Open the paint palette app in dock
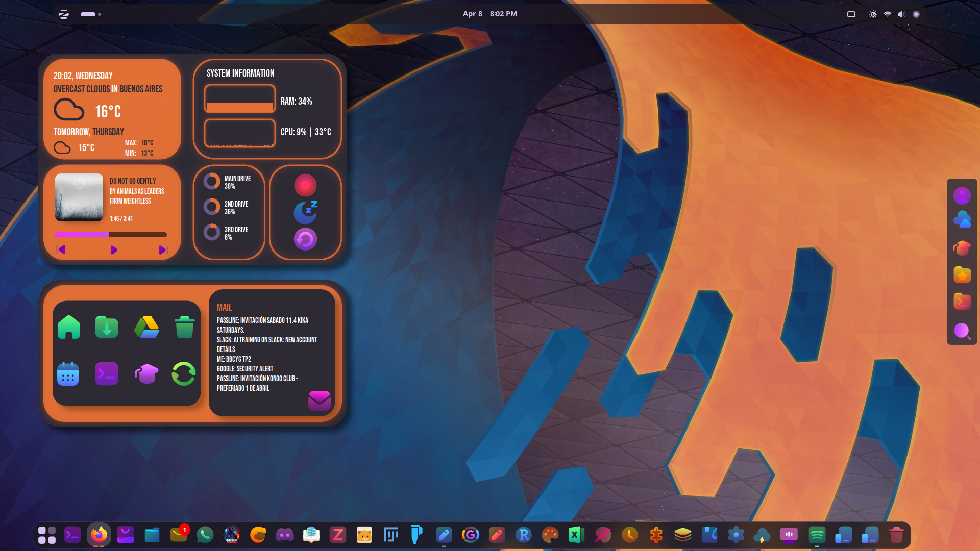This screenshot has height=551, width=980. [550, 535]
